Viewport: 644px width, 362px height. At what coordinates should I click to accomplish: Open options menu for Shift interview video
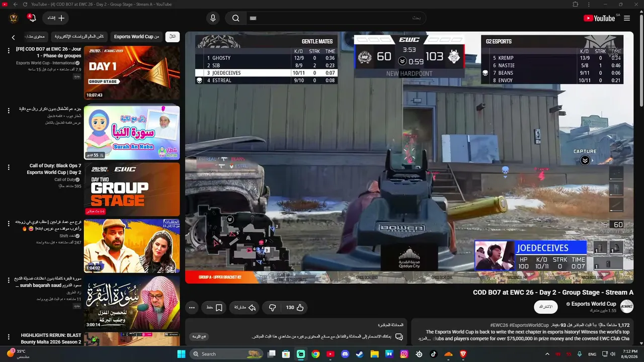click(x=9, y=224)
